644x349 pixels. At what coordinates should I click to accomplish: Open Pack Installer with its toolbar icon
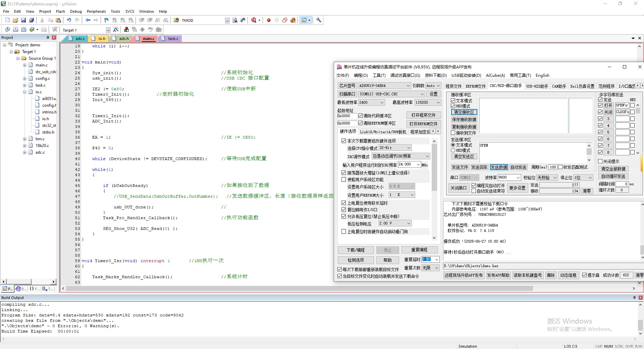(159, 30)
